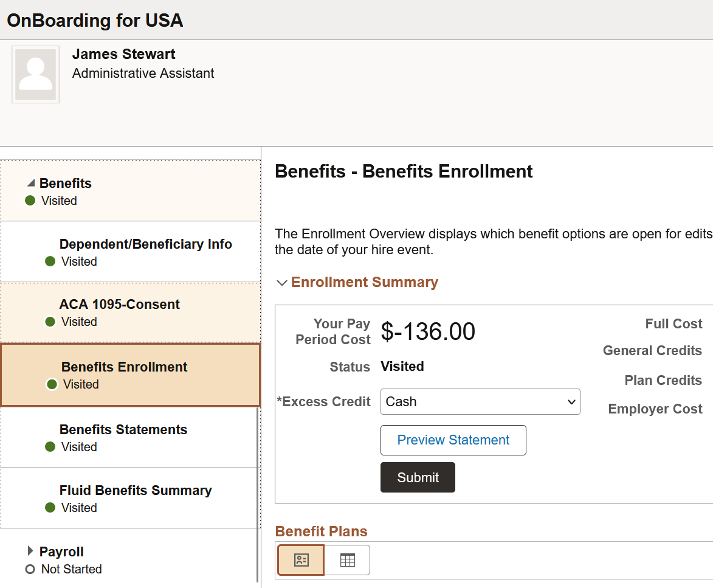Click James Stewart's profile photo placeholder

35,74
